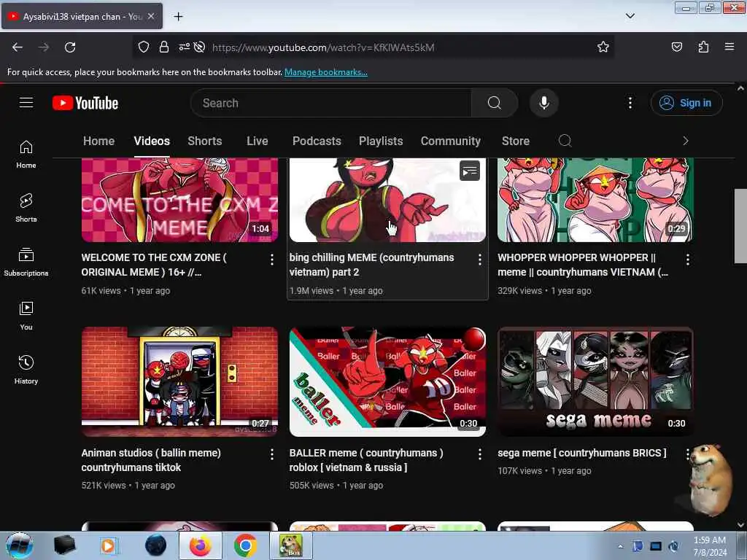This screenshot has height=560, width=747.
Task: Open Firefox application menu
Action: (729, 47)
